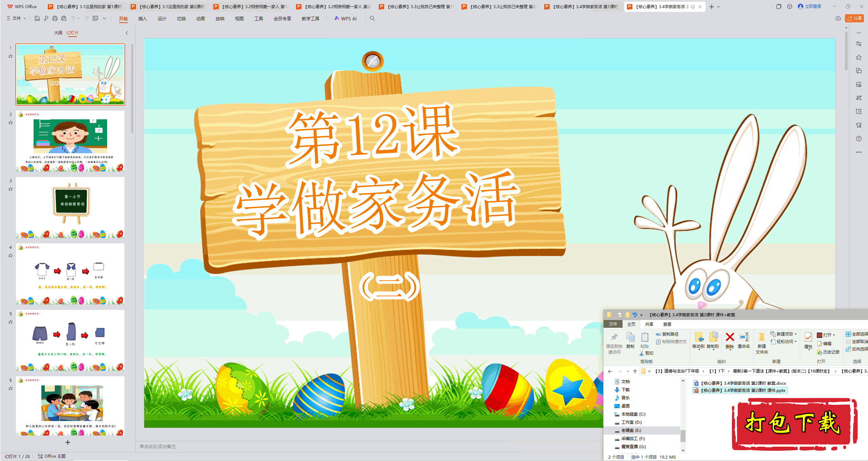This screenshot has height=461, width=868.
Task: Click the Undo arrow icon in WPS
Action: (x=73, y=18)
